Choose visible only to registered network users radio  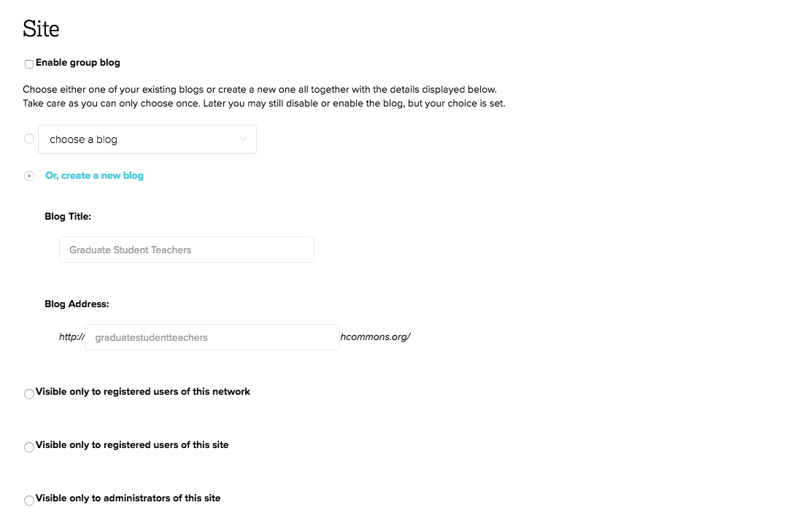pos(29,394)
